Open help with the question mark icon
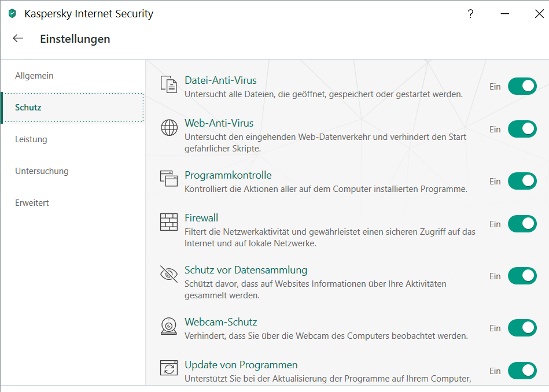The width and height of the screenshot is (549, 392). [470, 14]
